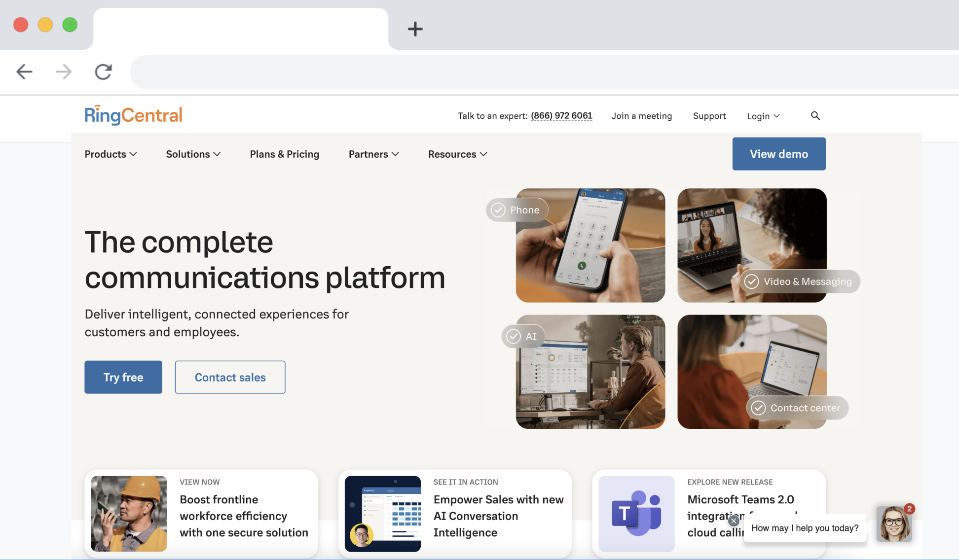Click the search magnifier icon in header
959x560 pixels.
click(815, 115)
